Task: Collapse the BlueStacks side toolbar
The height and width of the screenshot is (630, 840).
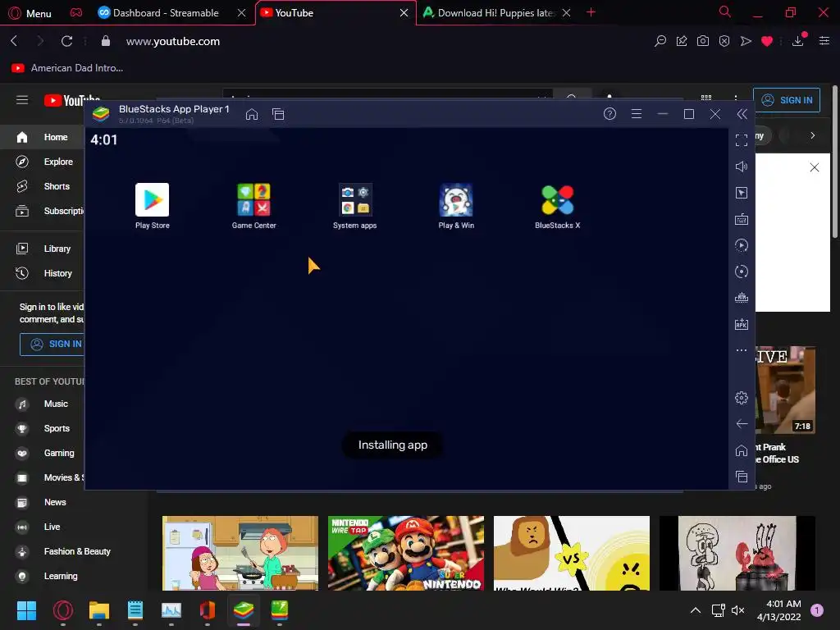Action: pos(742,114)
